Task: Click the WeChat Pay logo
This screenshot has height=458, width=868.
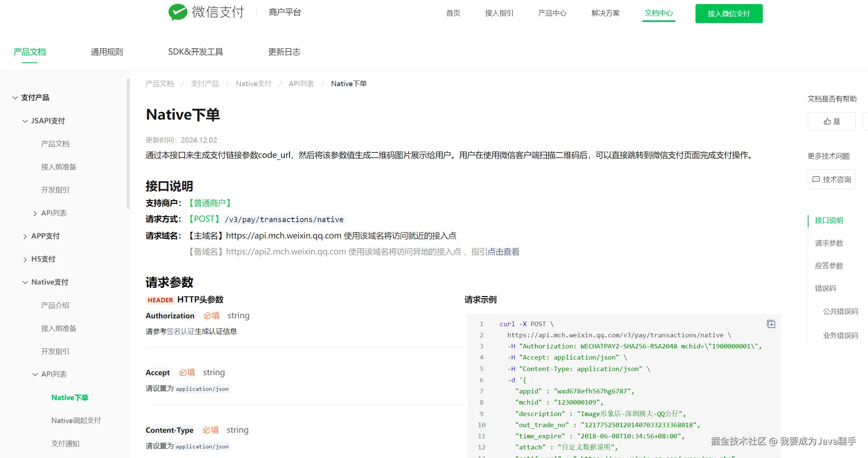Action: point(206,12)
